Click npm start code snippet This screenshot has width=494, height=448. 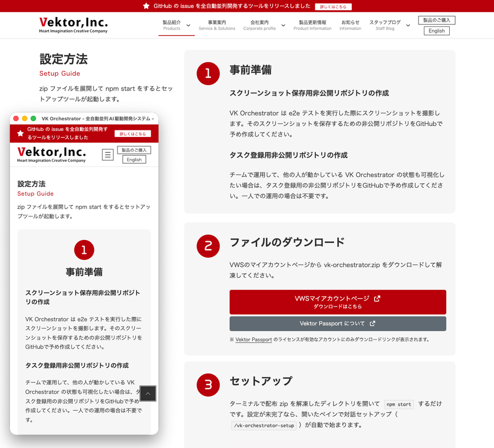coord(399,404)
